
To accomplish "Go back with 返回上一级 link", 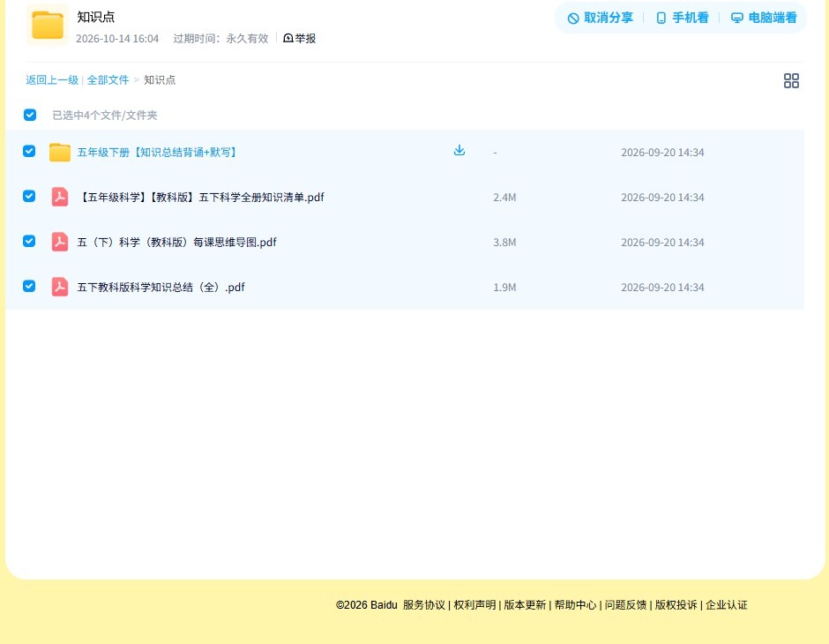I will [x=52, y=80].
